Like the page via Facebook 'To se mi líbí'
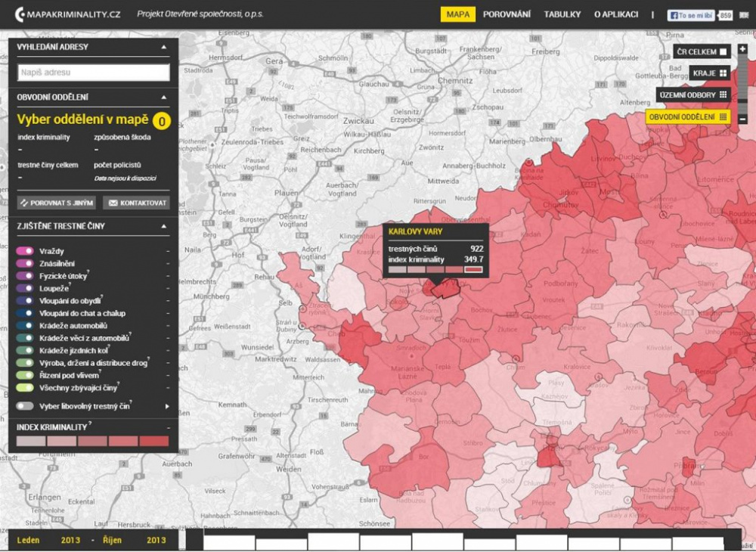 (x=690, y=15)
